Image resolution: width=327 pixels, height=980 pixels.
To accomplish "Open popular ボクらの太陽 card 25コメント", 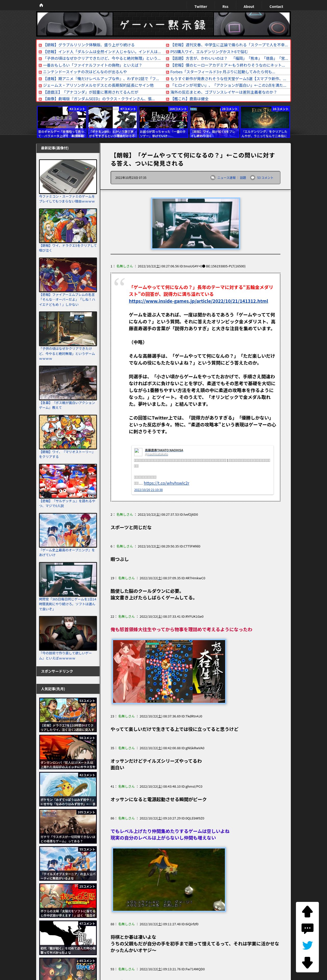I will click(68, 900).
